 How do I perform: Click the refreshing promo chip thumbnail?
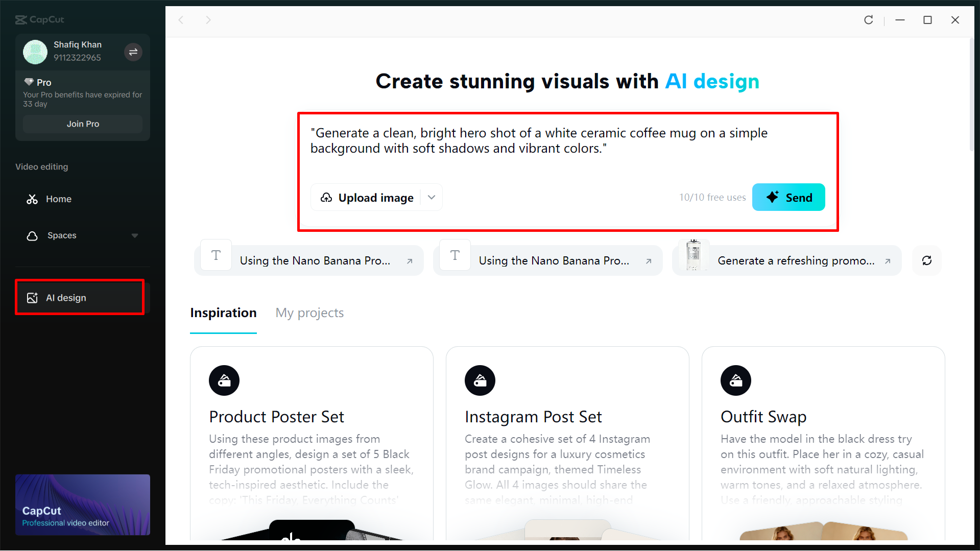694,255
